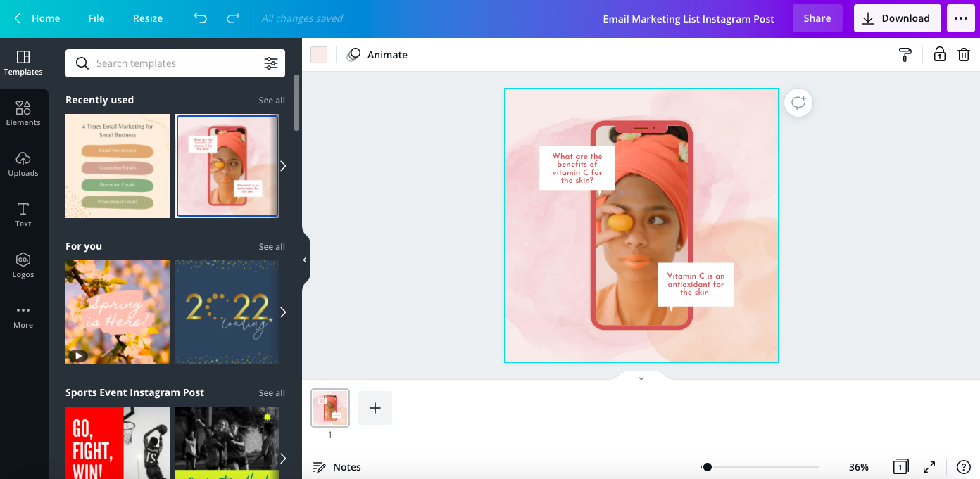Click the Download button
980x479 pixels.
[897, 18]
